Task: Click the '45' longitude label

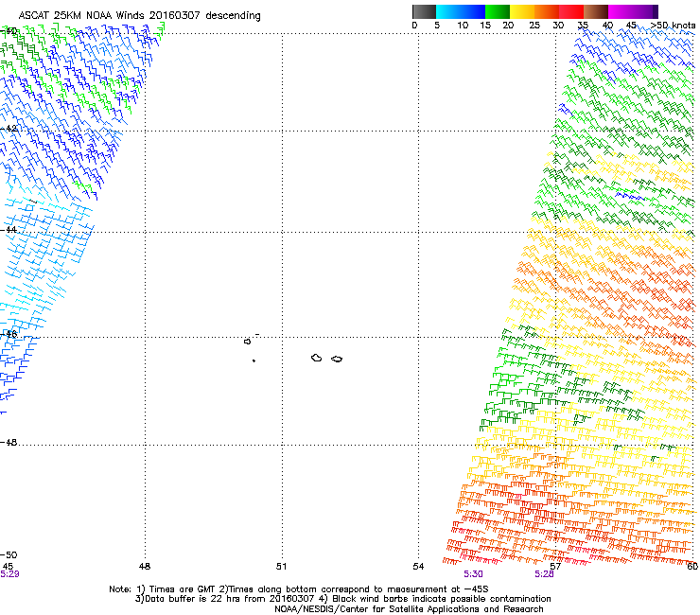Action: (x=8, y=566)
